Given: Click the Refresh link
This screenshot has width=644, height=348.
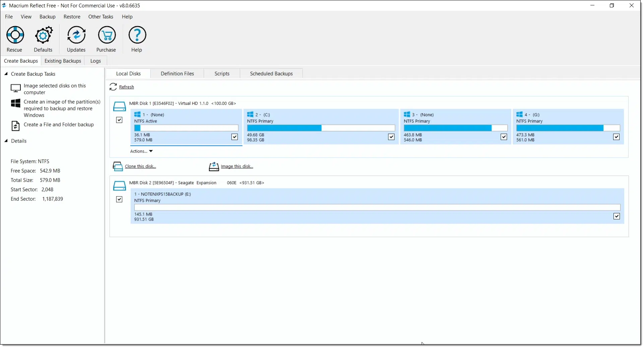Looking at the screenshot, I should tap(127, 87).
